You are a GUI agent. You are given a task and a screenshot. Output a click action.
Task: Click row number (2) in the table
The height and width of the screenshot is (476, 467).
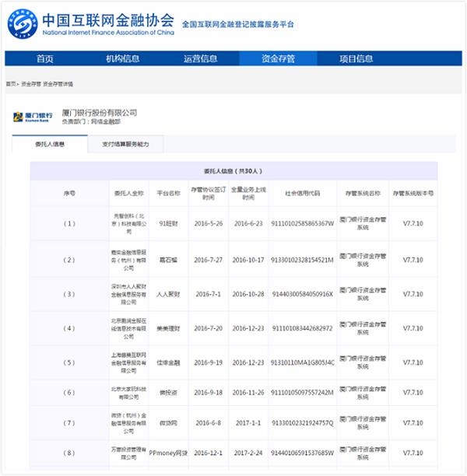[x=69, y=260]
